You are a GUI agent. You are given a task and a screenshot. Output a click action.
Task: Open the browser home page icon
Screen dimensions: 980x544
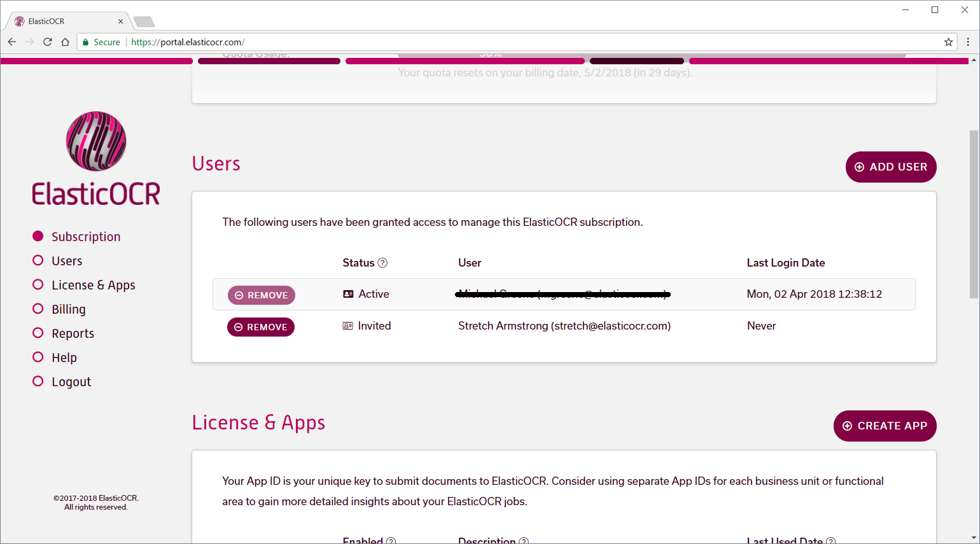(x=65, y=42)
